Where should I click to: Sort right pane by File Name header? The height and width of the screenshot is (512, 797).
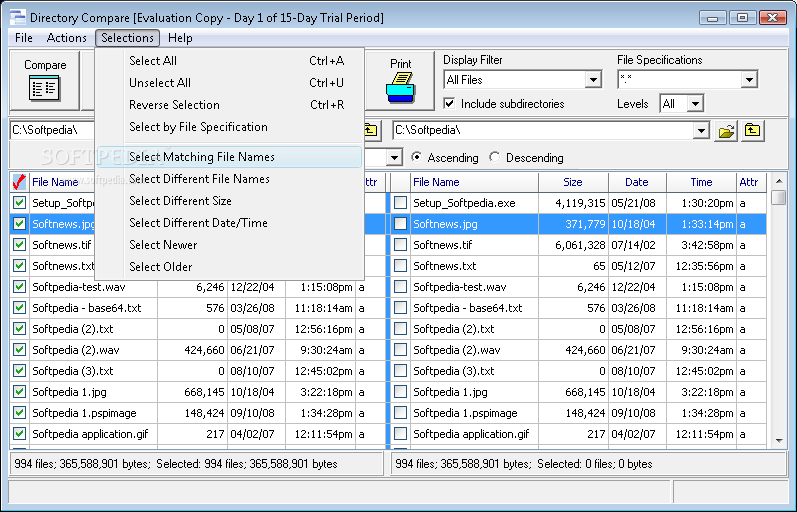[474, 182]
